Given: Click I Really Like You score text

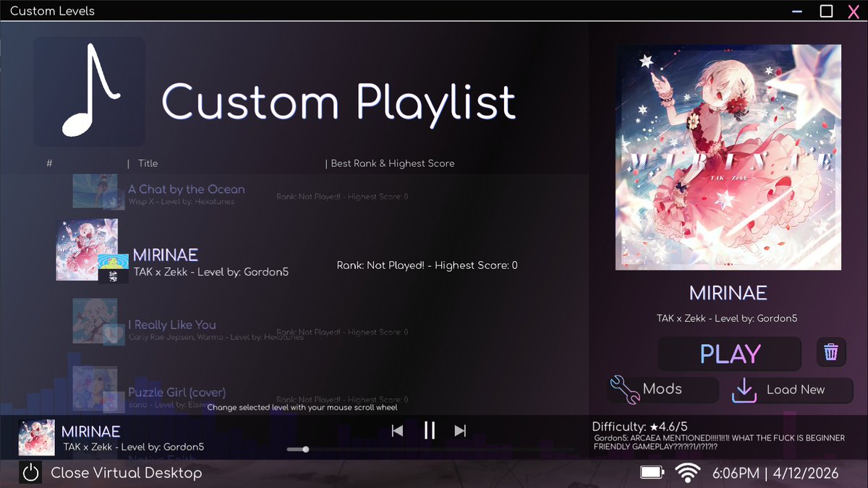Looking at the screenshot, I should 342,333.
